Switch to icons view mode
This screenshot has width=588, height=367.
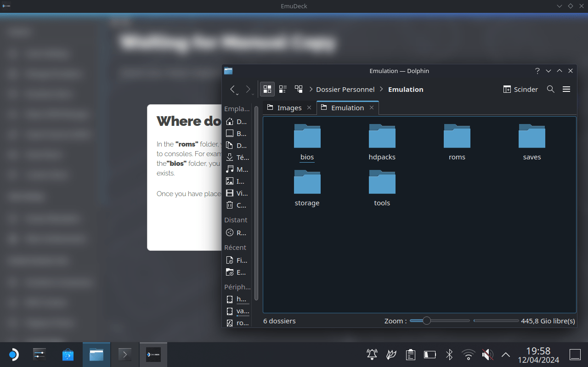point(267,89)
